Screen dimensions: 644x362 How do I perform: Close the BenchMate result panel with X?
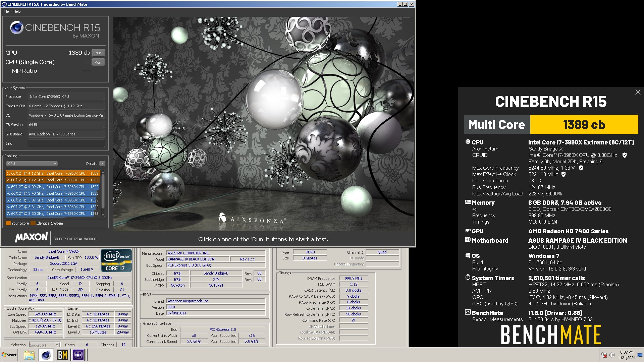[638, 92]
